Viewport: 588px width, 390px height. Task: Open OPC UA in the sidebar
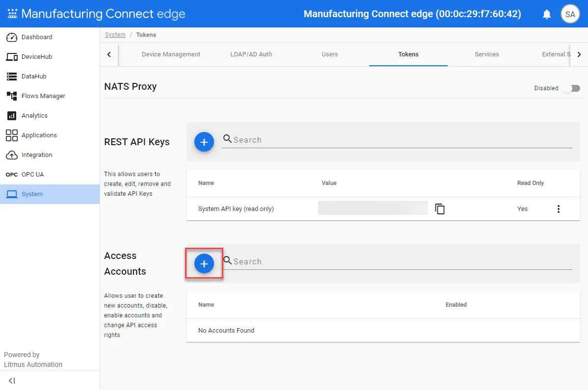click(50, 175)
